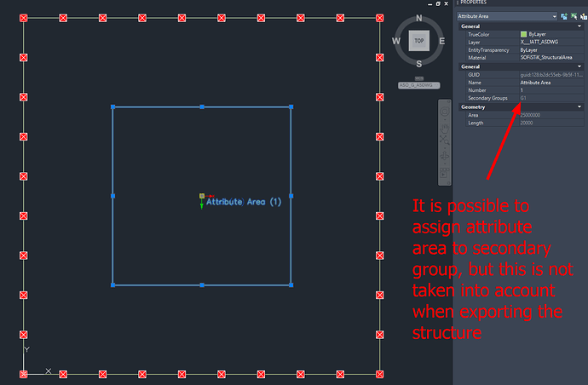
Task: Click the TrueColor ByLayer green swatch
Action: pos(523,34)
